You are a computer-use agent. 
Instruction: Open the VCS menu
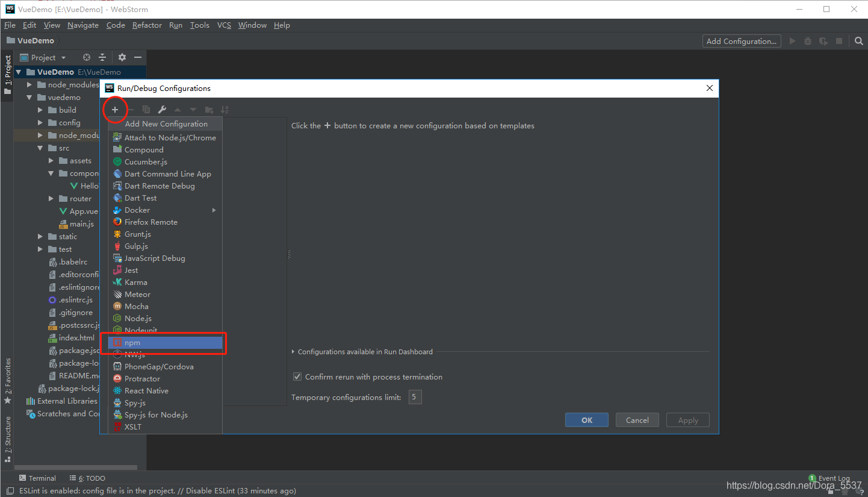tap(224, 25)
